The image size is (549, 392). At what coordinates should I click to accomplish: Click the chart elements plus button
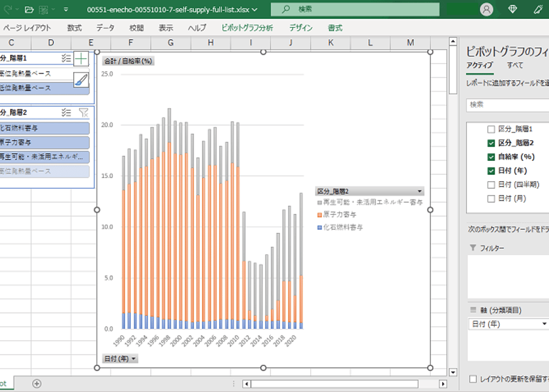tap(81, 59)
